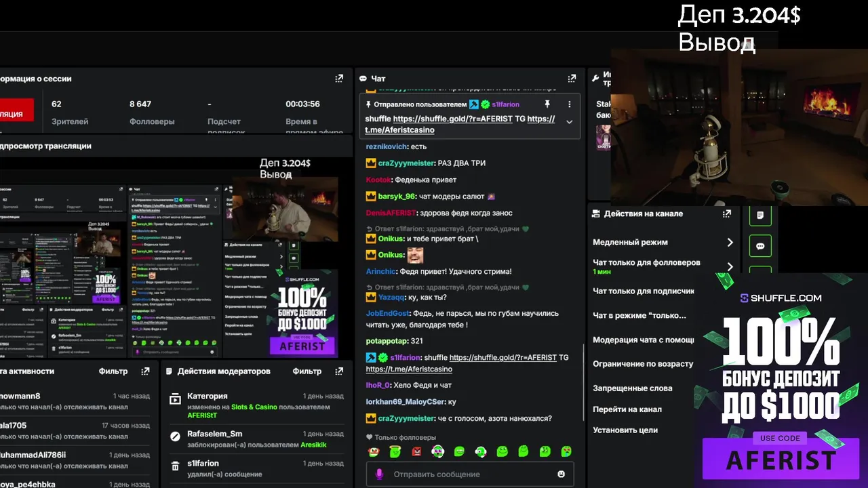Select Чат только для подписчиков option
This screenshot has width=868, height=488.
point(643,291)
